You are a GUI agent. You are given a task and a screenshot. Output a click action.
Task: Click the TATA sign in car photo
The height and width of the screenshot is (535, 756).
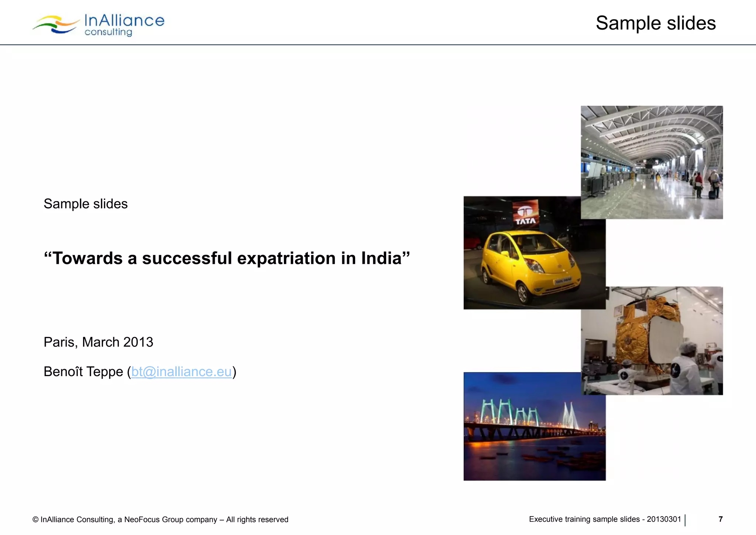coord(526,214)
